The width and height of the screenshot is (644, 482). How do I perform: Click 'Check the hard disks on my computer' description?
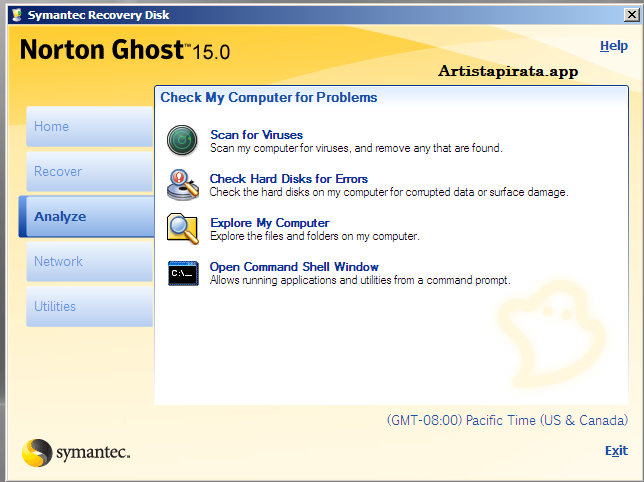pos(389,192)
